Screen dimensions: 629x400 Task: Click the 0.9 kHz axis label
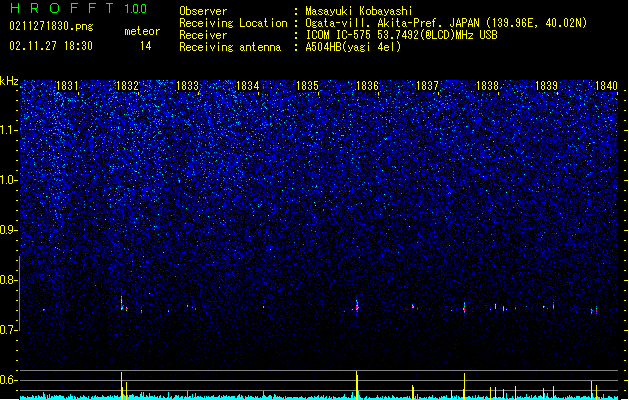[x=8, y=230]
